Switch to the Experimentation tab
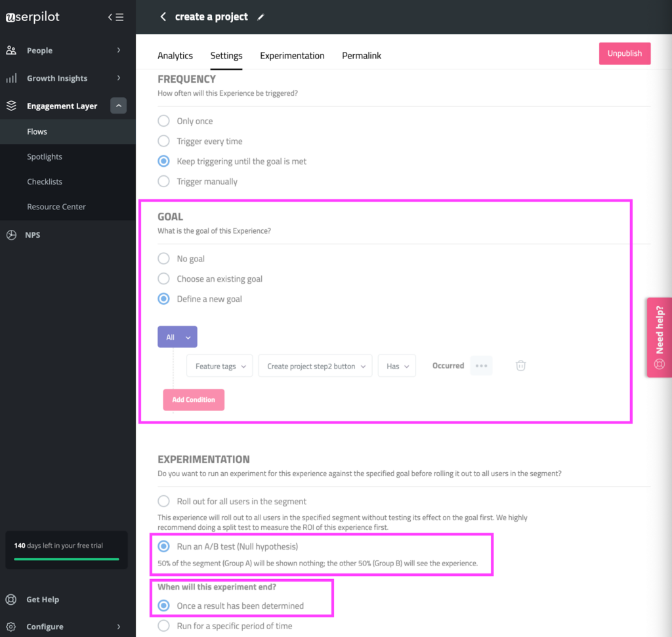The image size is (672, 637). (x=292, y=56)
